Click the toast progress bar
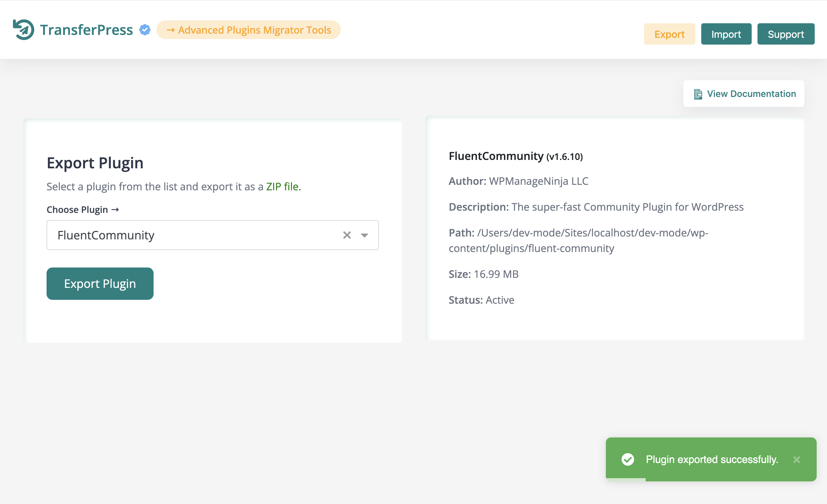This screenshot has width=827, height=504. click(626, 479)
